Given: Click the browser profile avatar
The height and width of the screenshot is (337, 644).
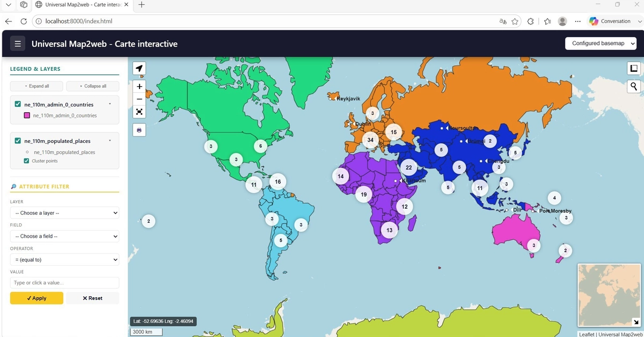Looking at the screenshot, I should pos(562,21).
